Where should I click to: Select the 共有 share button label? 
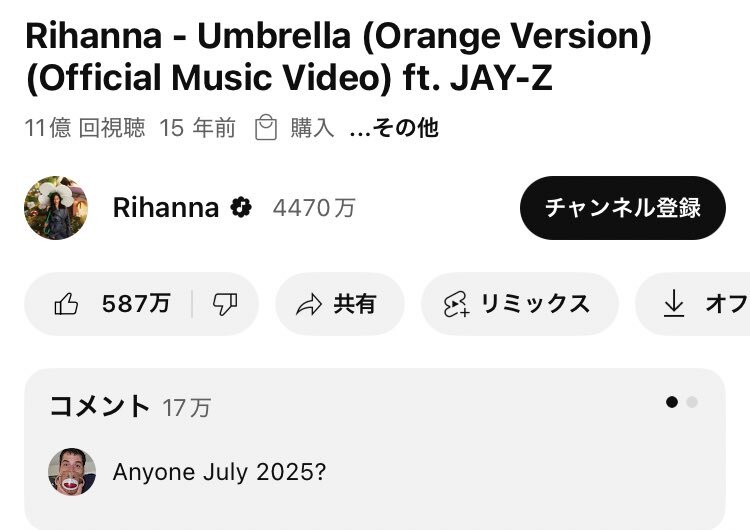(x=355, y=304)
